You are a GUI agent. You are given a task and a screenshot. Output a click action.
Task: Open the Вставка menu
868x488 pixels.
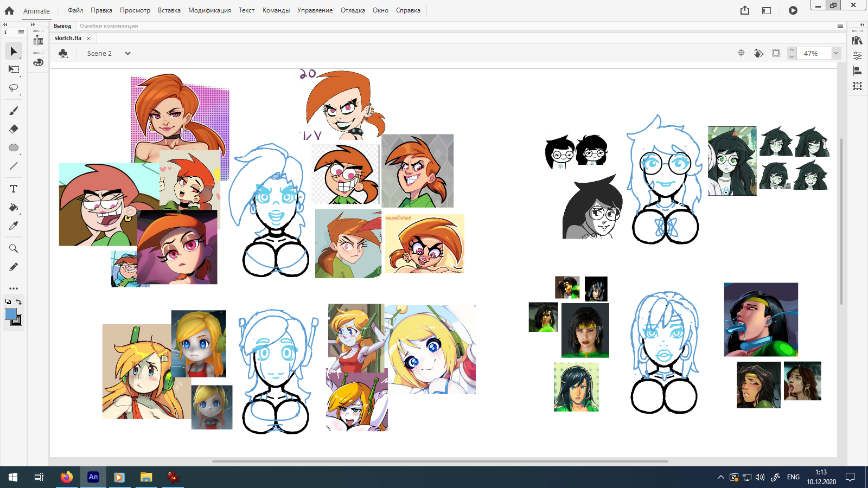pyautogui.click(x=169, y=10)
